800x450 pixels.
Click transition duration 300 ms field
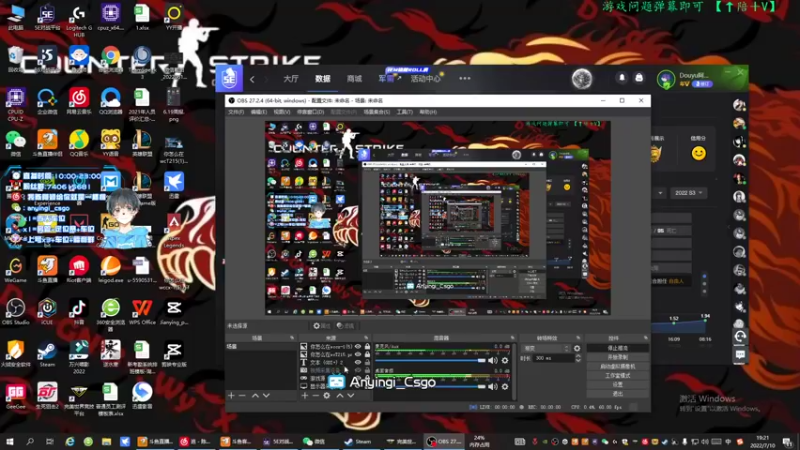pos(553,359)
